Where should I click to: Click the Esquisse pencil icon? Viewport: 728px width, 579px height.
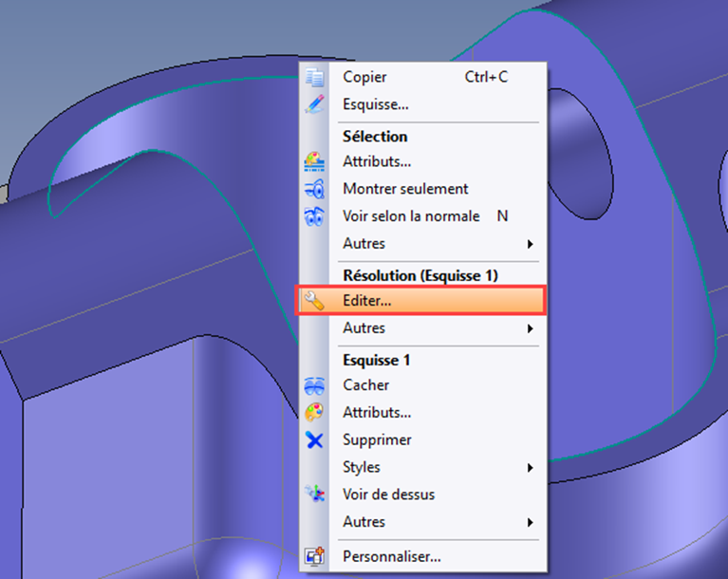(x=314, y=104)
